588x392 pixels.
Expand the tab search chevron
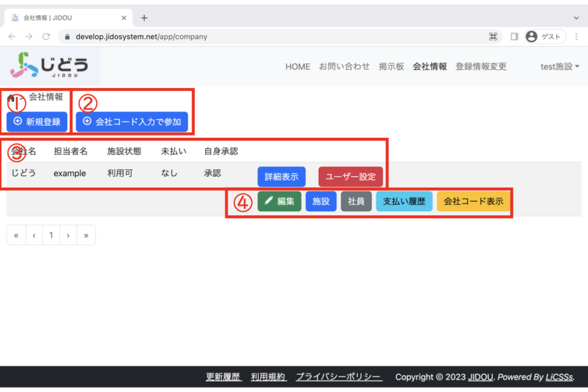coord(576,18)
